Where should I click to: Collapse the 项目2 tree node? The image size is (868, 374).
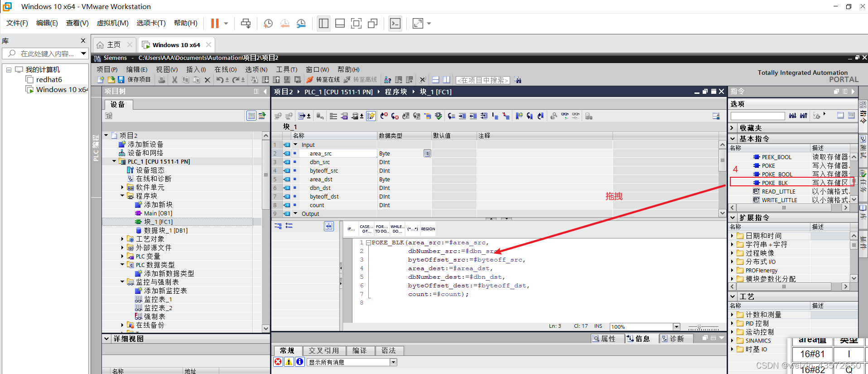106,135
